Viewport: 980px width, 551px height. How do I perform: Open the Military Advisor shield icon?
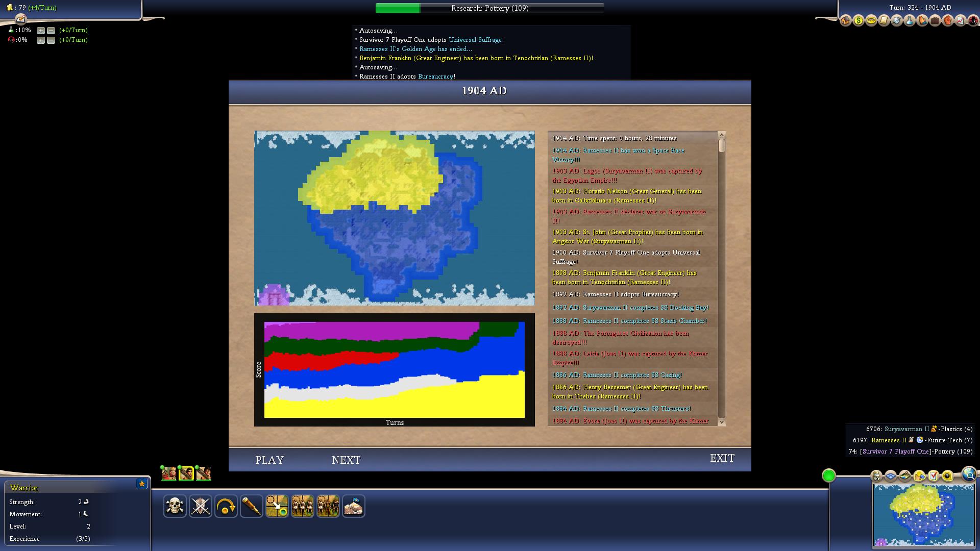[897, 20]
